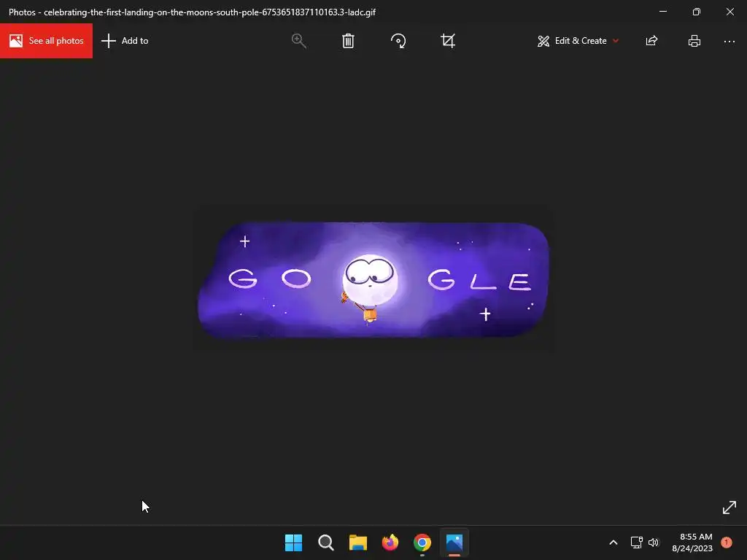Open the volume tray icon

coord(654,542)
